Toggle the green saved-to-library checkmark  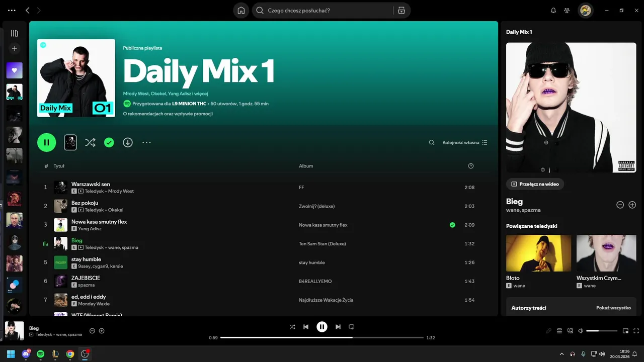[109, 142]
